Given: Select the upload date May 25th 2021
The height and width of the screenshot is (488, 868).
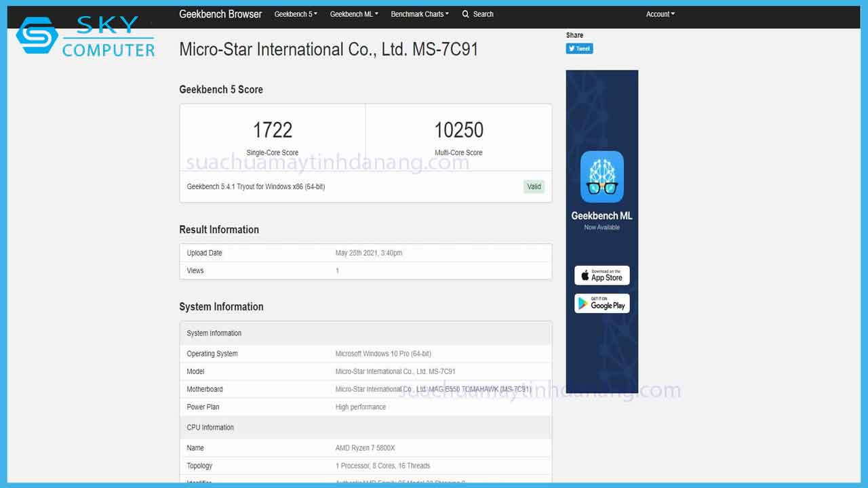Looking at the screenshot, I should (x=369, y=253).
